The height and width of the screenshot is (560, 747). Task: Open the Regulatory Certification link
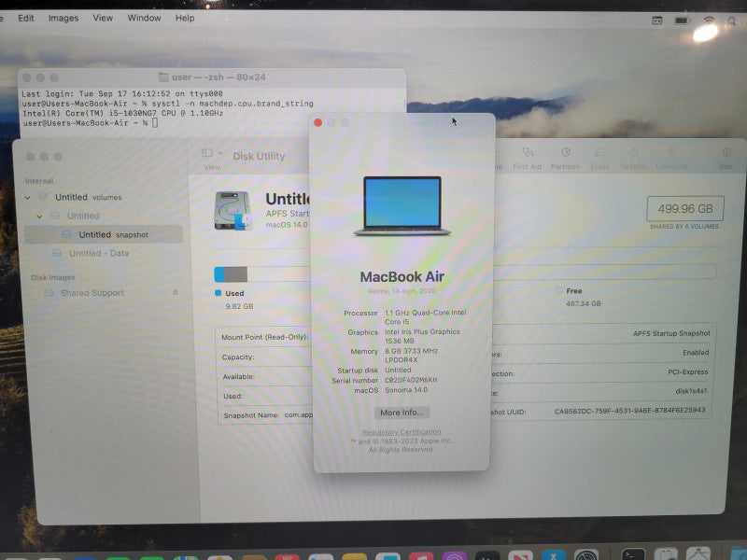click(402, 432)
